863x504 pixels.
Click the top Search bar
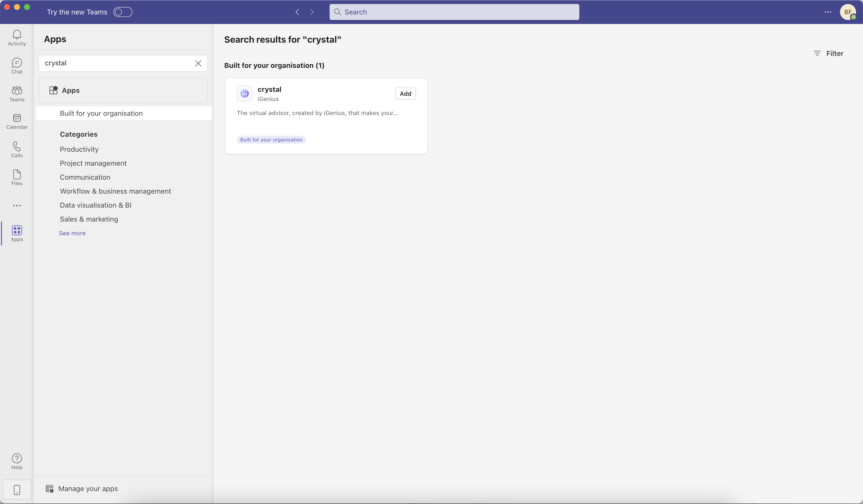[x=454, y=12]
